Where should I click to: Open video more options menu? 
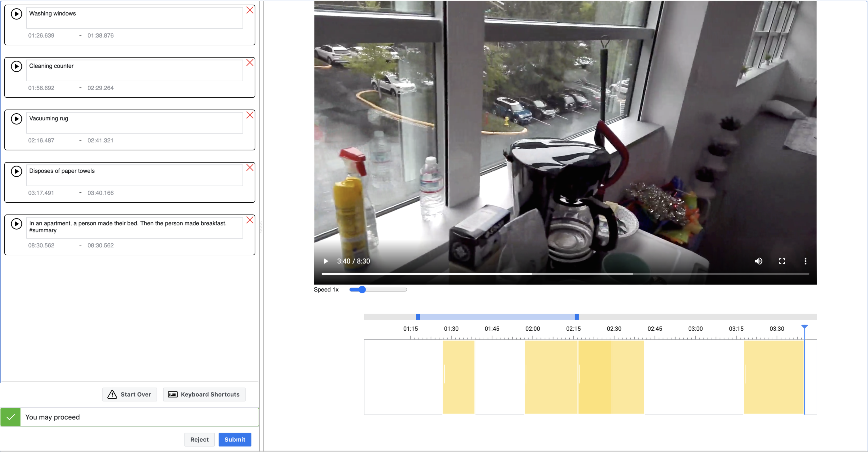pyautogui.click(x=805, y=261)
